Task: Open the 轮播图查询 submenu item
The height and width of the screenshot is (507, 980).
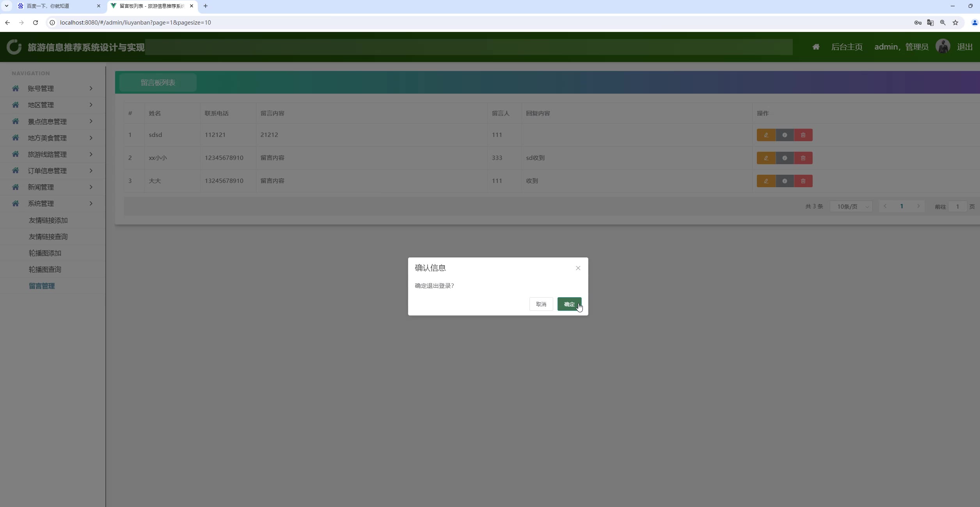Action: click(x=45, y=269)
